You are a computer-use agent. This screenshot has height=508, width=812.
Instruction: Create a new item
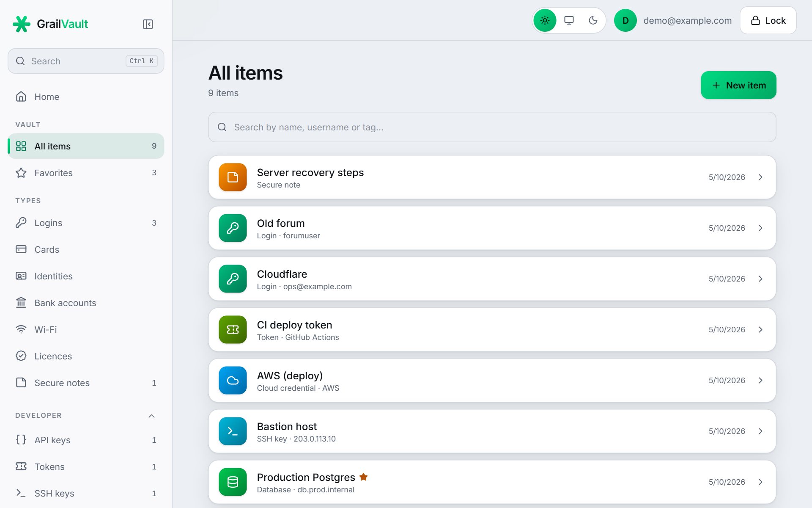pos(738,85)
